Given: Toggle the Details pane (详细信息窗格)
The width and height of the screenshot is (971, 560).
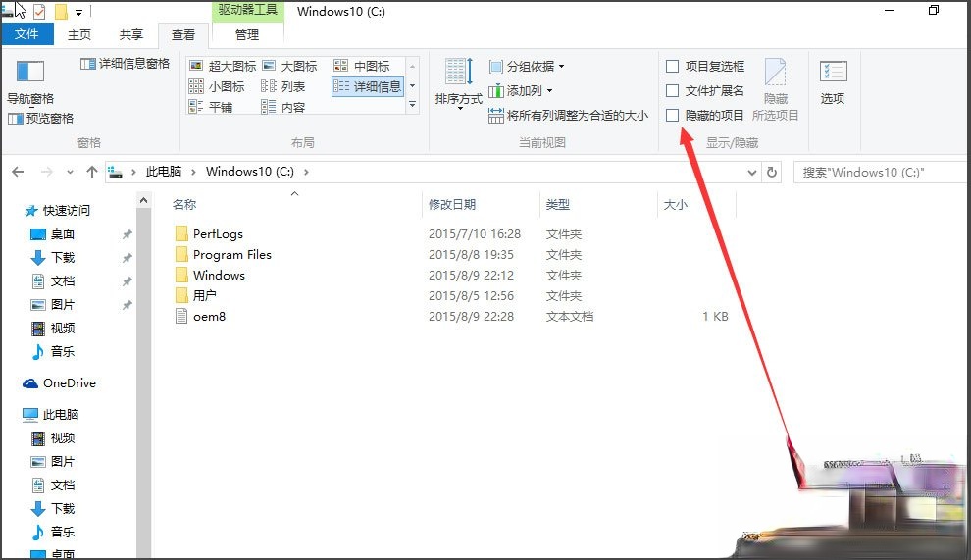Looking at the screenshot, I should pos(126,63).
